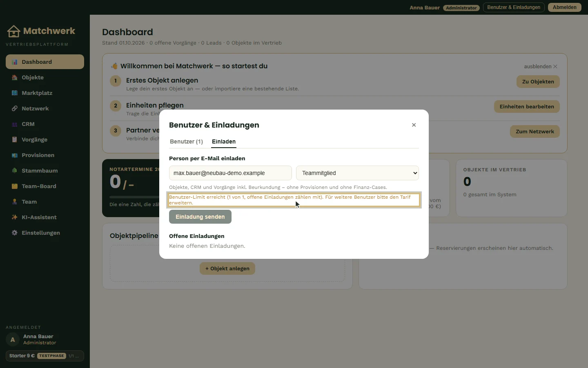This screenshot has height=368, width=588.
Task: Open Objekte in the sidebar menu
Action: (x=45, y=78)
